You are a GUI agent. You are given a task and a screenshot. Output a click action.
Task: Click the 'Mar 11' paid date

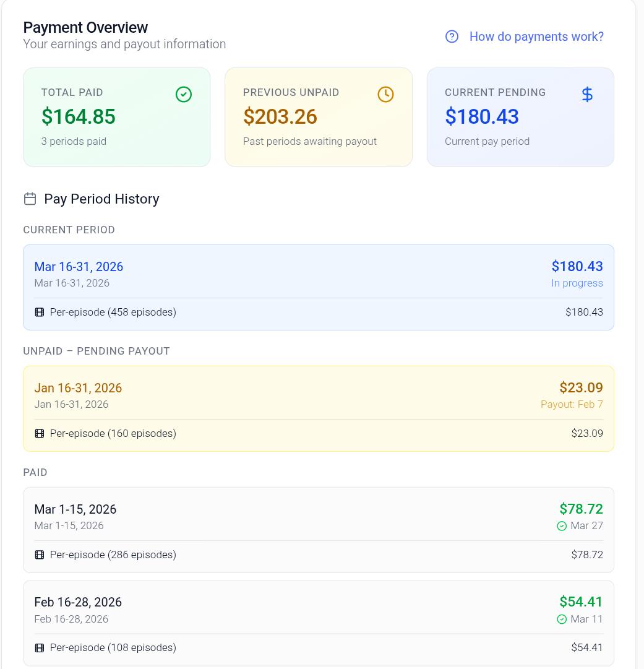point(586,619)
